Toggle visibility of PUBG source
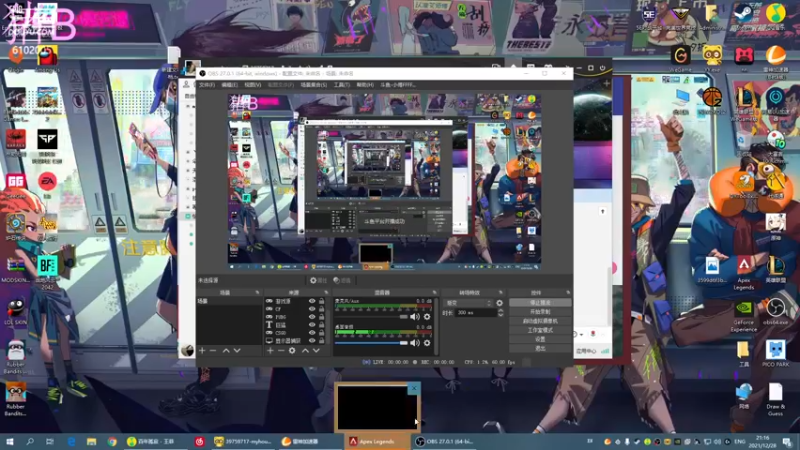This screenshot has height=450, width=800. [x=312, y=317]
